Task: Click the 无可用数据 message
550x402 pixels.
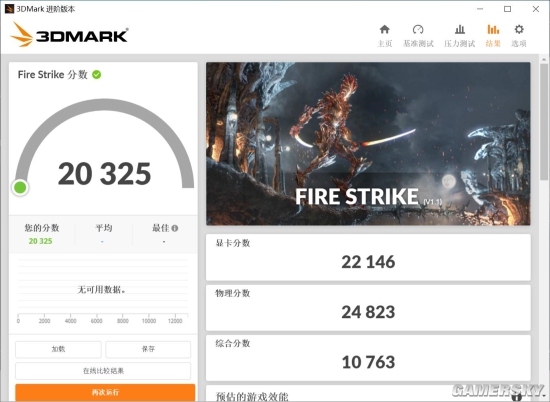Action: pyautogui.click(x=101, y=290)
